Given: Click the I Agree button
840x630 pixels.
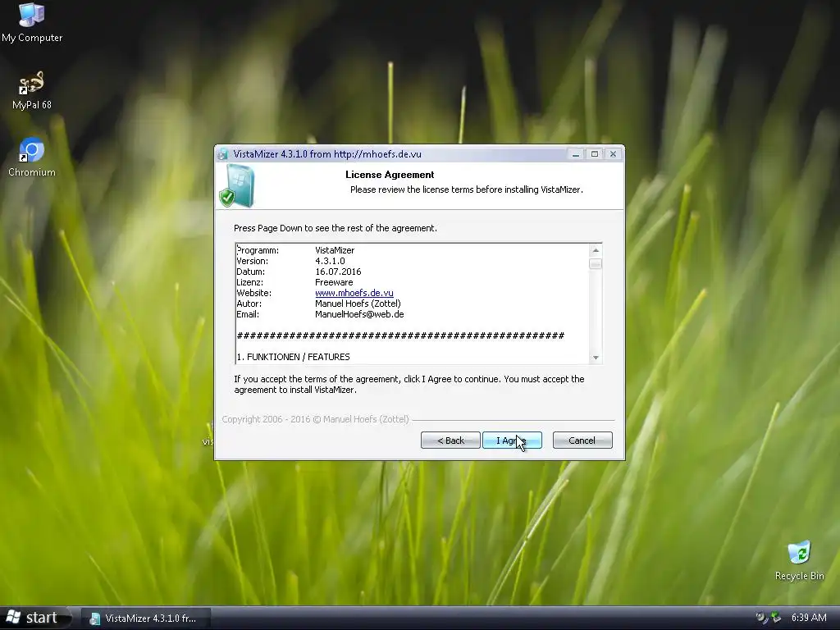Looking at the screenshot, I should (x=512, y=441).
